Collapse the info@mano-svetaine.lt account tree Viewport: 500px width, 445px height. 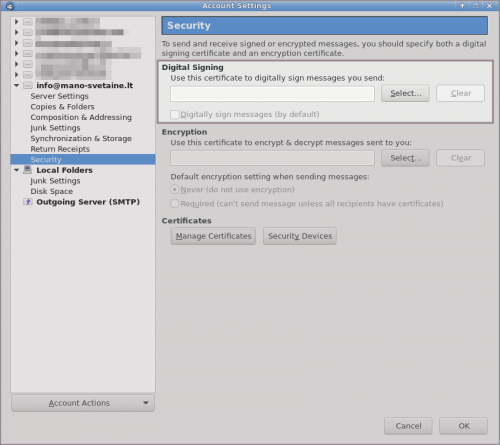16,86
